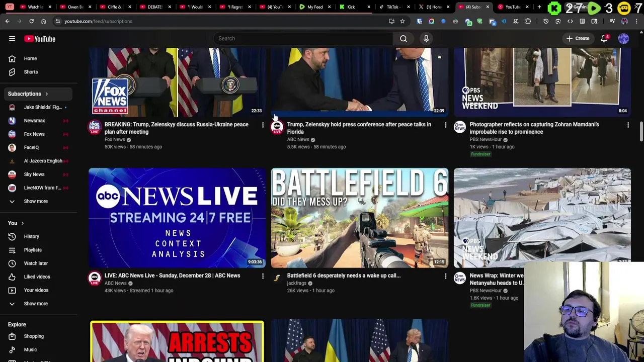Click the search magnifier button
644x362 pixels.
(404, 38)
